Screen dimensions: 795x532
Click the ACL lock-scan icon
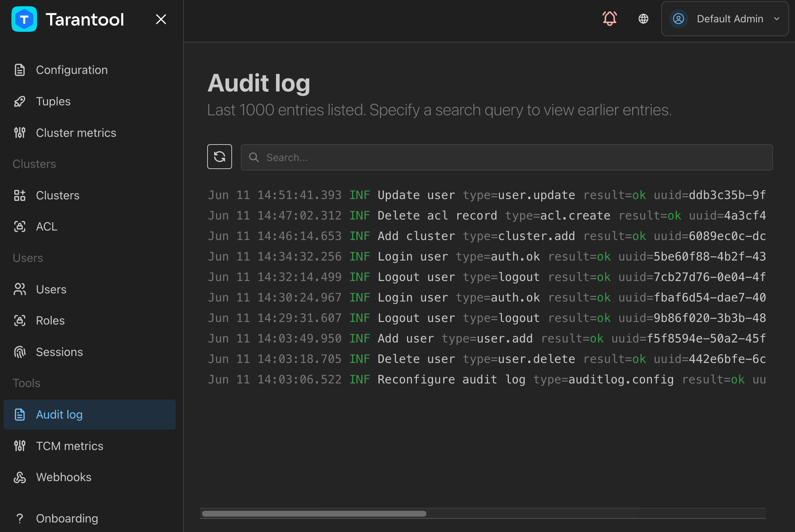(20, 226)
